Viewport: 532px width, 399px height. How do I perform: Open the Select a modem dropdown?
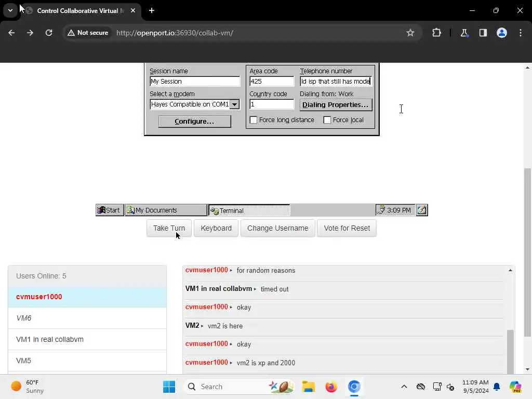click(x=234, y=104)
